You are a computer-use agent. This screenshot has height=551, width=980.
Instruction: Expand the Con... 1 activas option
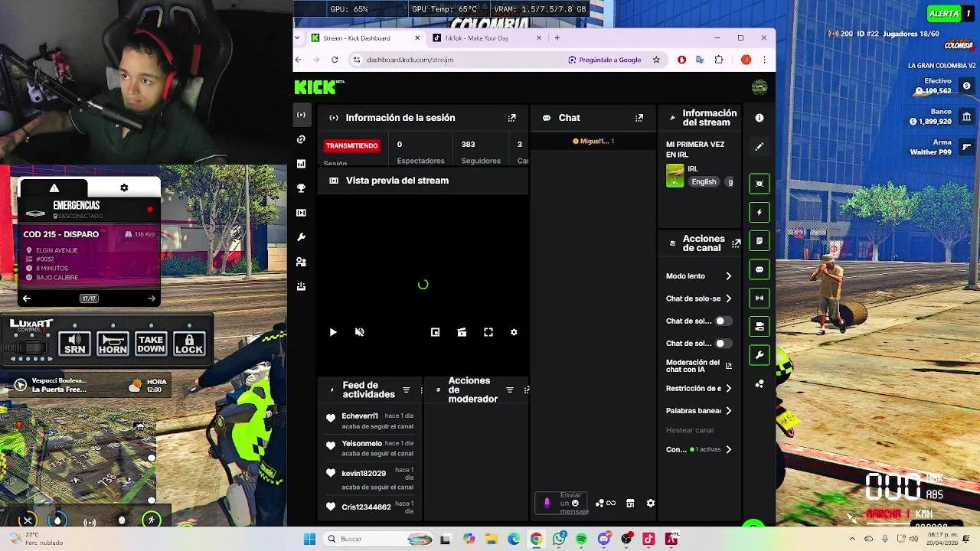click(x=728, y=449)
